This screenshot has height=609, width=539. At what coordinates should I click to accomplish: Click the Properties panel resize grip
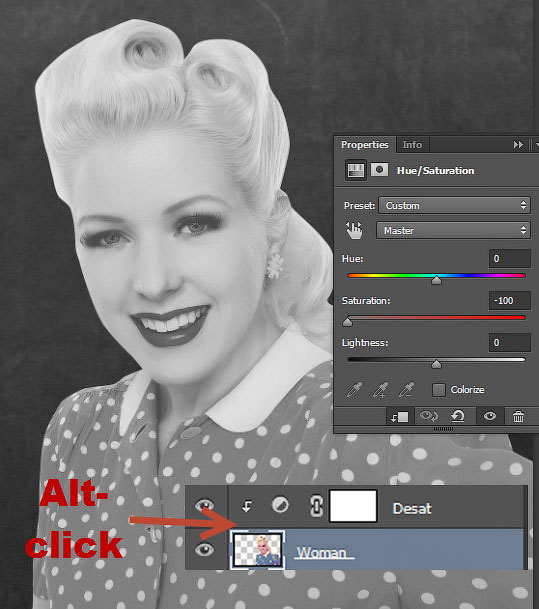tap(443, 429)
